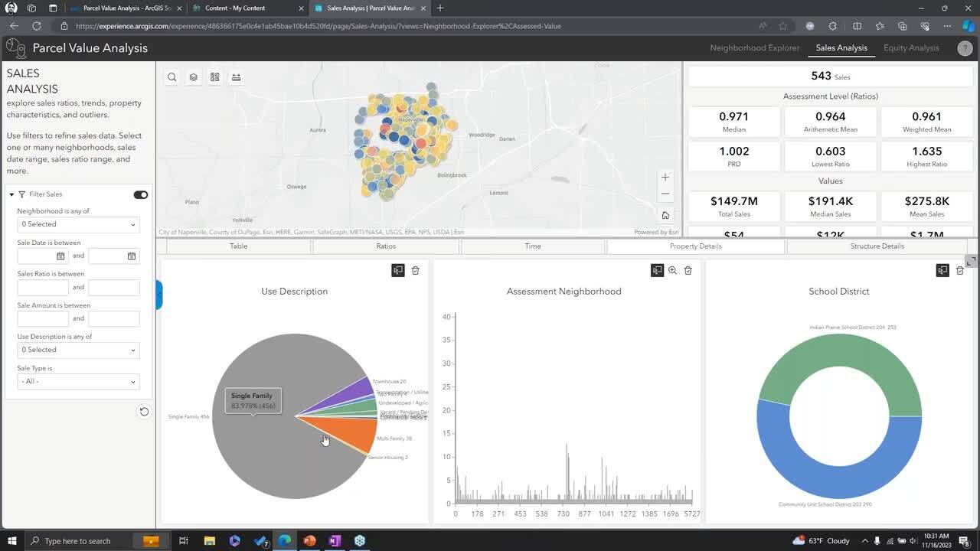Click zoom icon on Assessment Neighborhood chart

coord(672,270)
